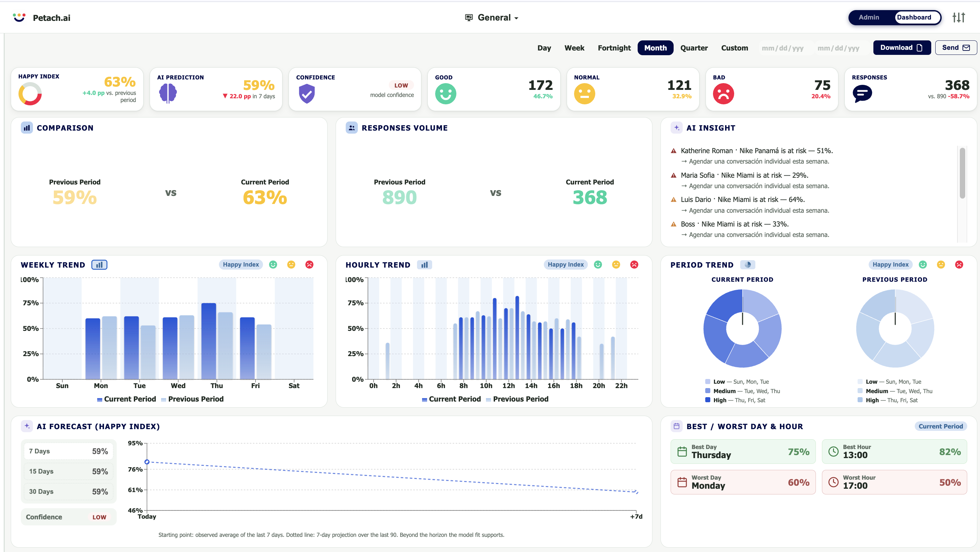Switch to the Day period tab
The width and height of the screenshot is (980, 552).
544,48
